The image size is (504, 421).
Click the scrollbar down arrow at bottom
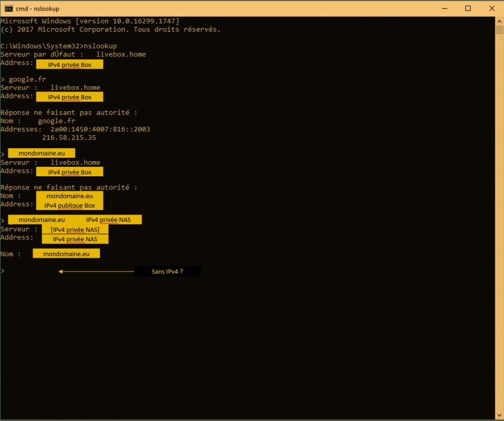[x=499, y=415]
